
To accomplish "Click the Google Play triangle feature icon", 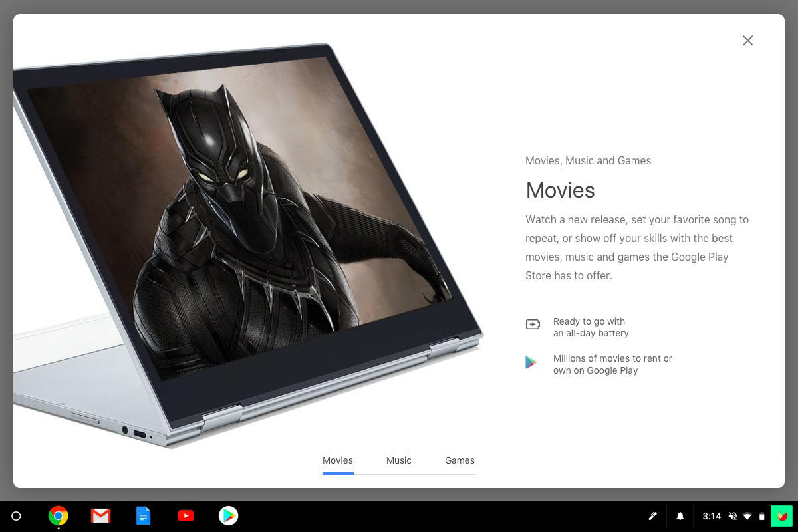I will coord(531,362).
